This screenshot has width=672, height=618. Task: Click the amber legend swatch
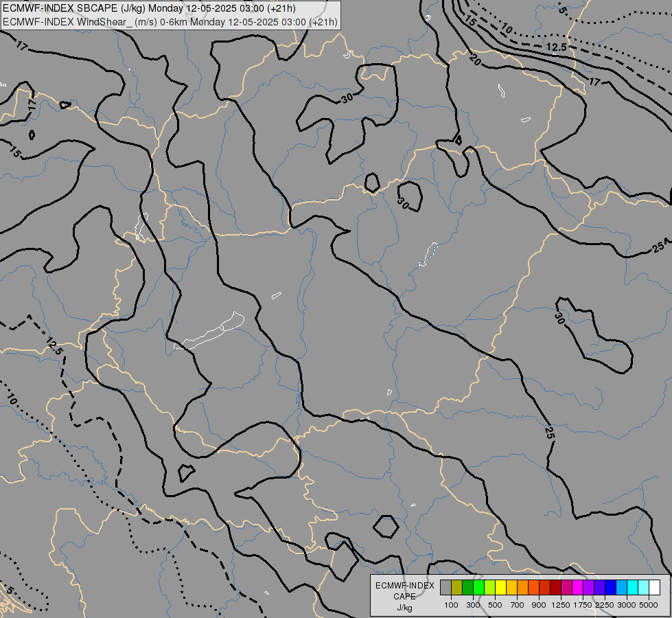click(512, 588)
